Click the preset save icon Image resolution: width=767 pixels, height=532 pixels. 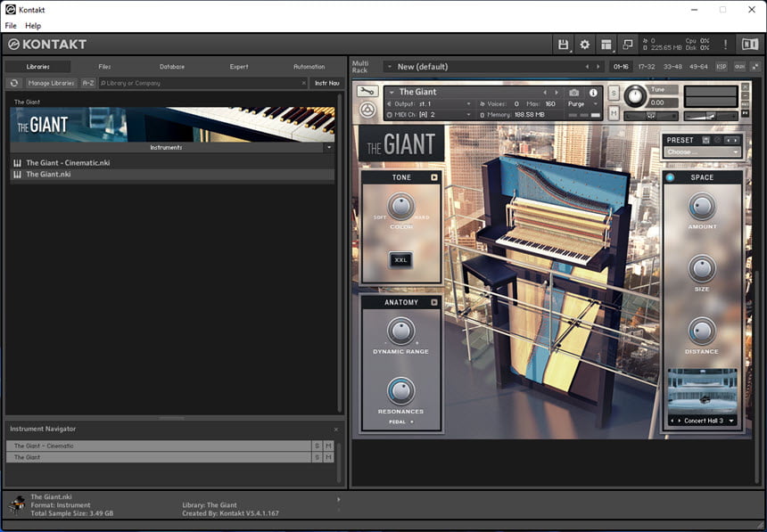pyautogui.click(x=705, y=140)
